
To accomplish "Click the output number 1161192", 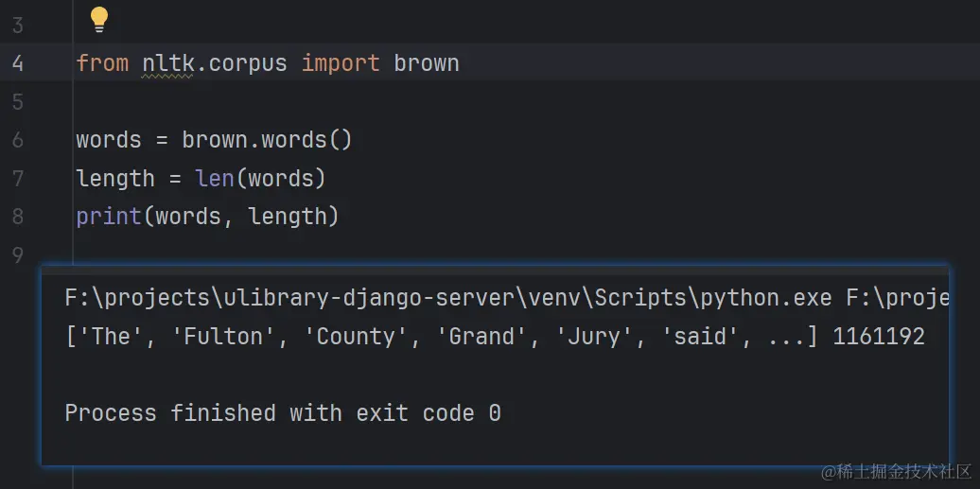I will [878, 337].
